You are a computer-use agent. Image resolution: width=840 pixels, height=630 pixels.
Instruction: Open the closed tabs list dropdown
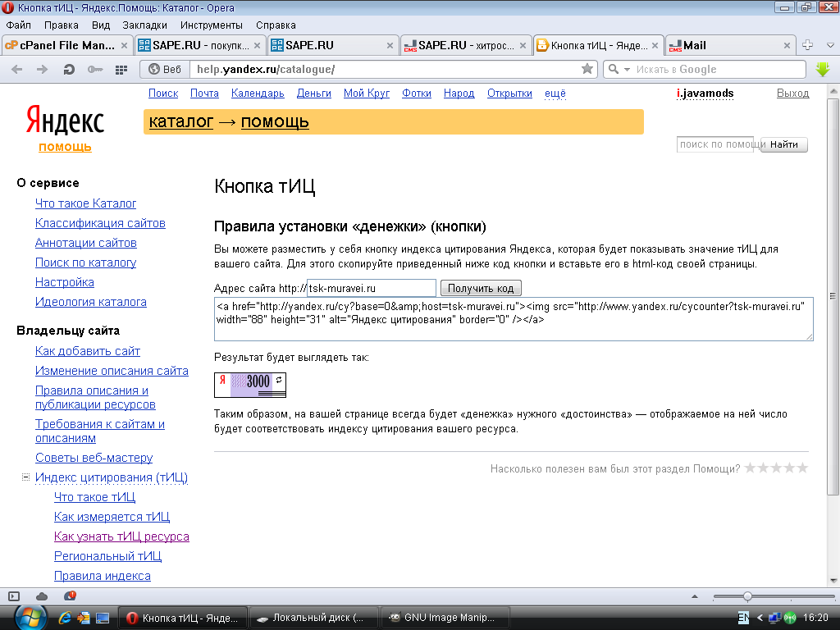point(828,45)
